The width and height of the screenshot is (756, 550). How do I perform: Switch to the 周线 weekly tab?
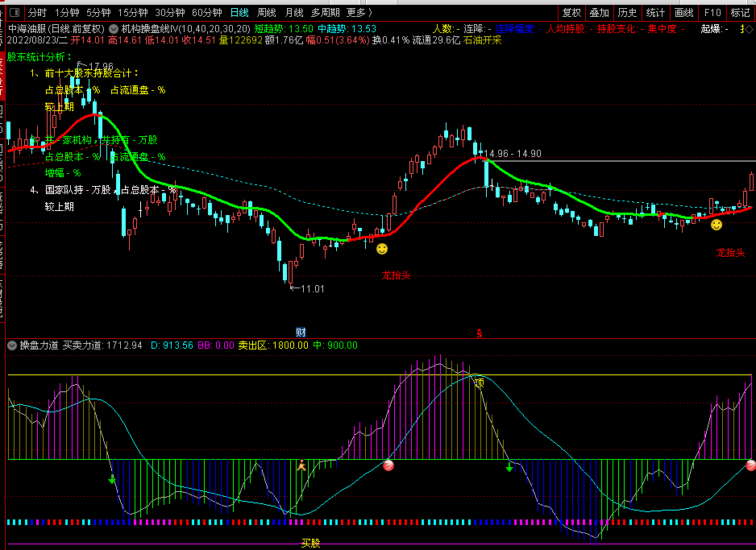pyautogui.click(x=267, y=13)
